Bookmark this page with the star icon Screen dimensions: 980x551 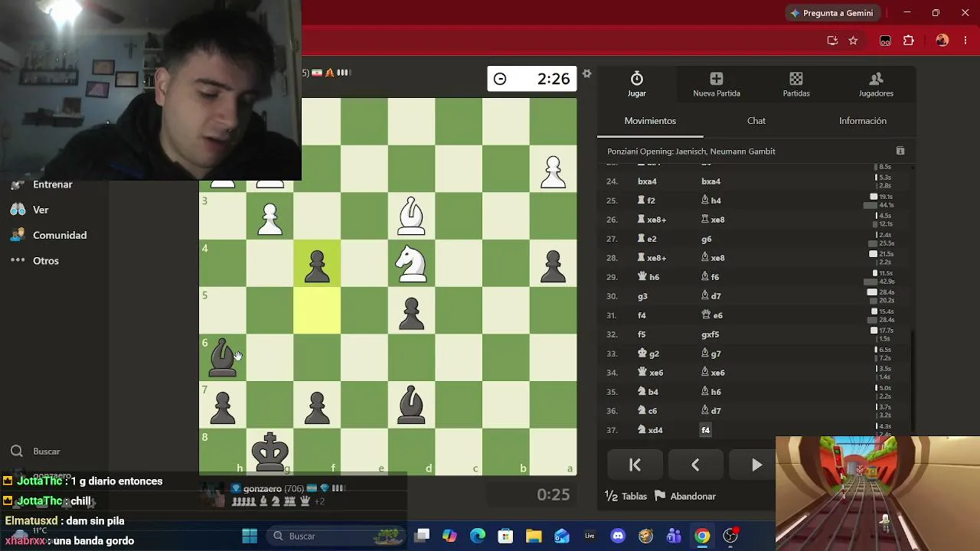point(853,41)
